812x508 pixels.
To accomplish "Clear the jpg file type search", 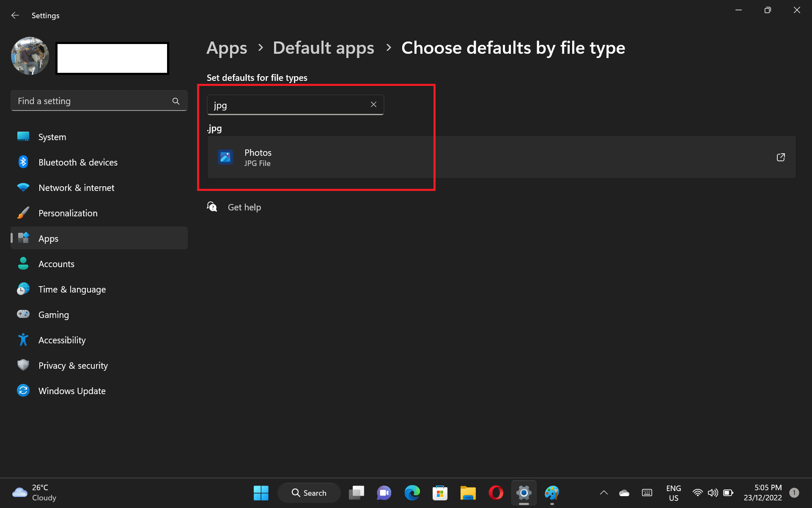I will coord(373,105).
